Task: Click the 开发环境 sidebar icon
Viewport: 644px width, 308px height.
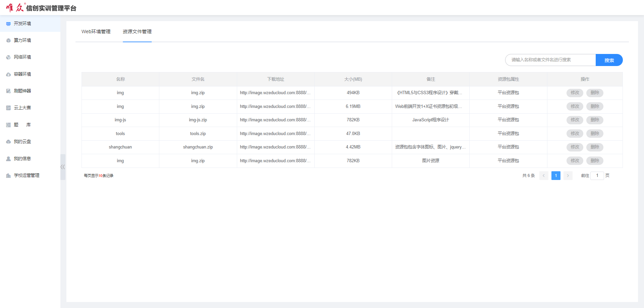Action: [x=8, y=24]
